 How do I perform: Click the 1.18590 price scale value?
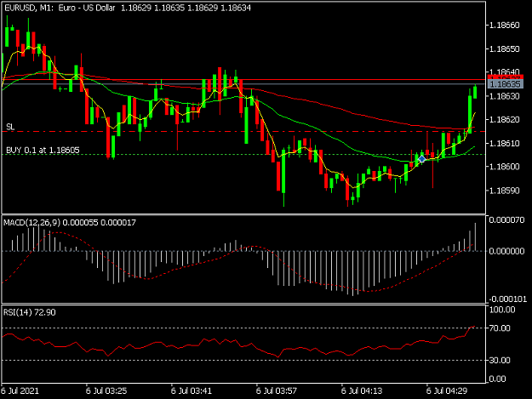[x=505, y=191]
